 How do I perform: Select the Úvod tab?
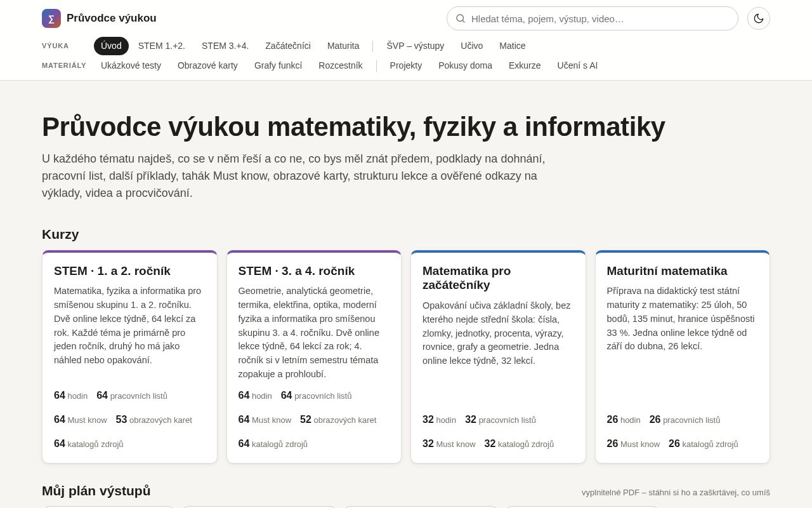click(111, 46)
